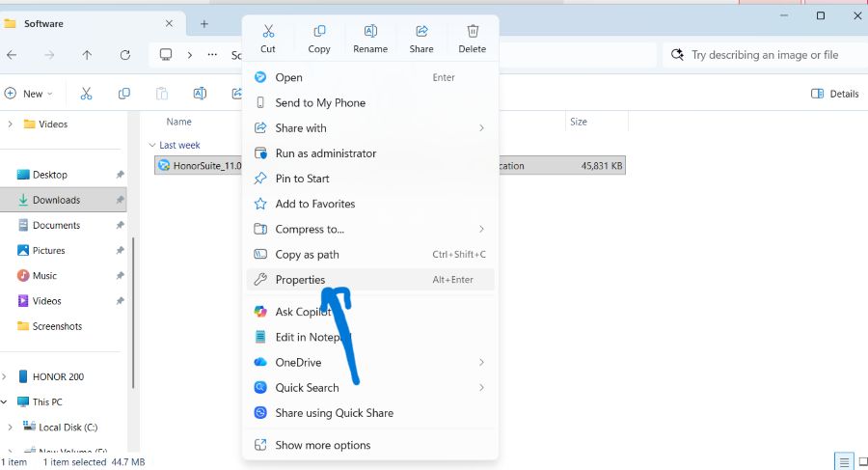Click the Delete trash icon in context menu

point(473,31)
